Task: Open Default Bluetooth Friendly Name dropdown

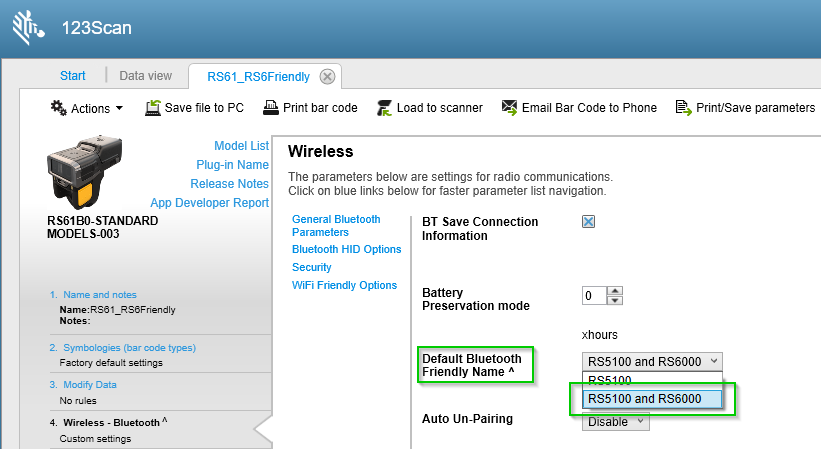Action: (x=651, y=361)
